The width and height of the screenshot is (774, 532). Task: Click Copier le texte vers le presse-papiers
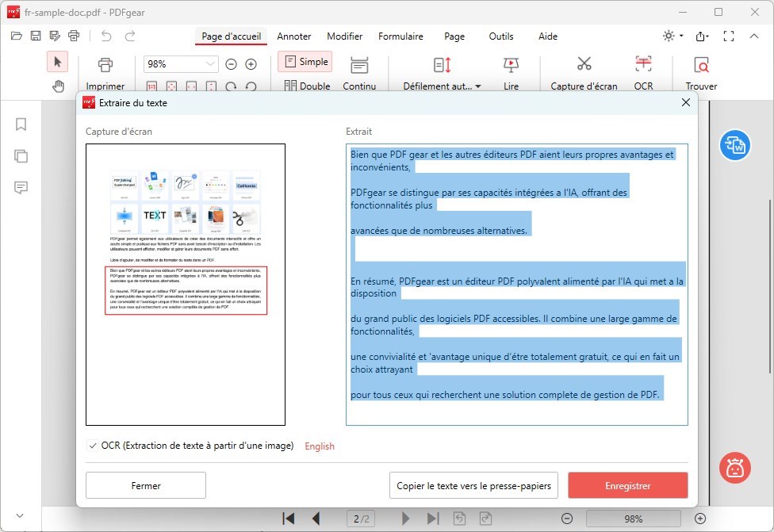click(473, 485)
